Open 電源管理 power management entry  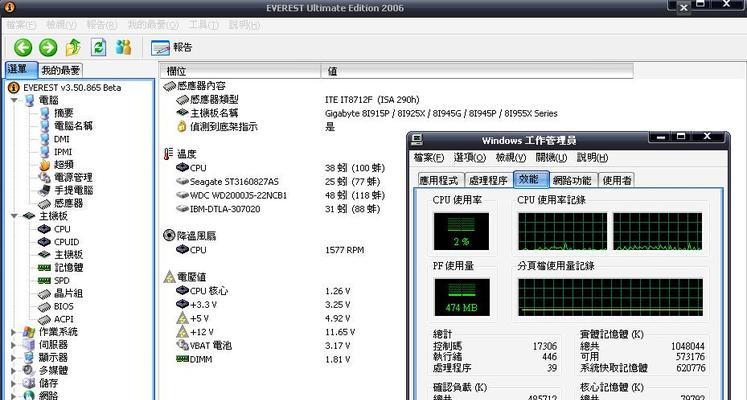(x=66, y=177)
